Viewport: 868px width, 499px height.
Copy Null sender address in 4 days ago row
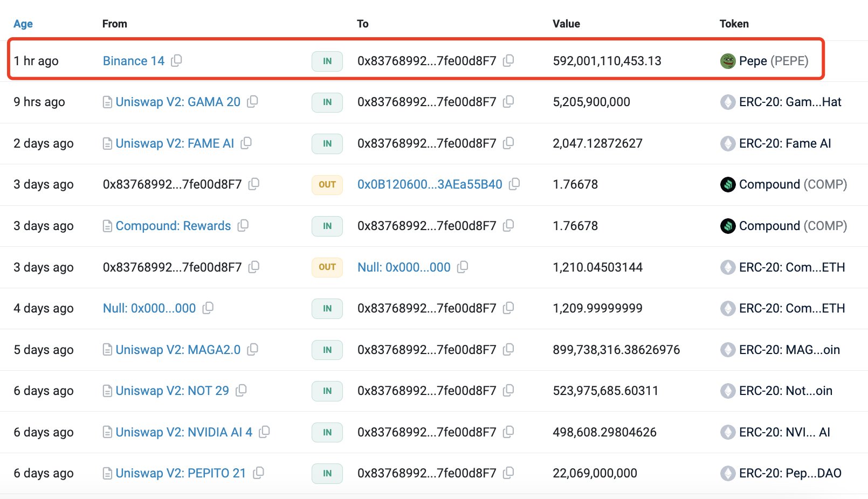[x=208, y=308]
